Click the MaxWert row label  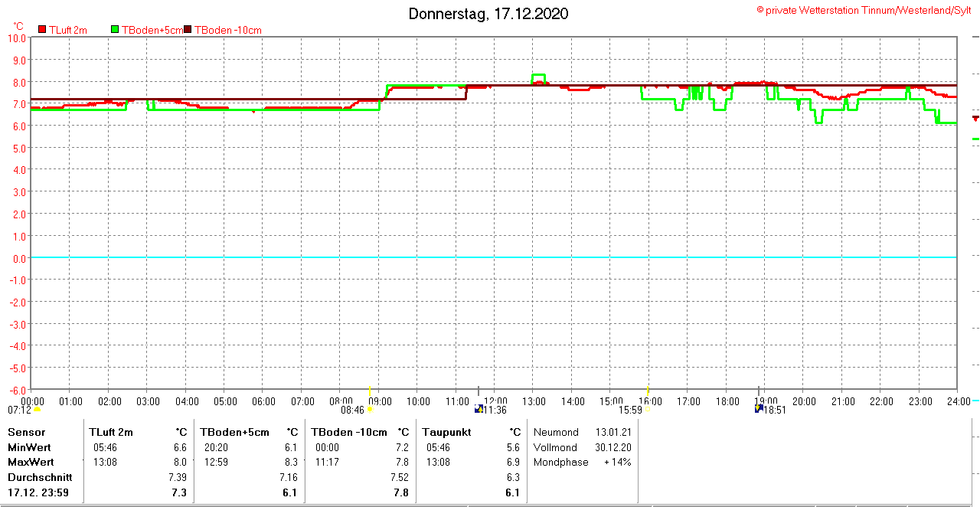coord(29,462)
